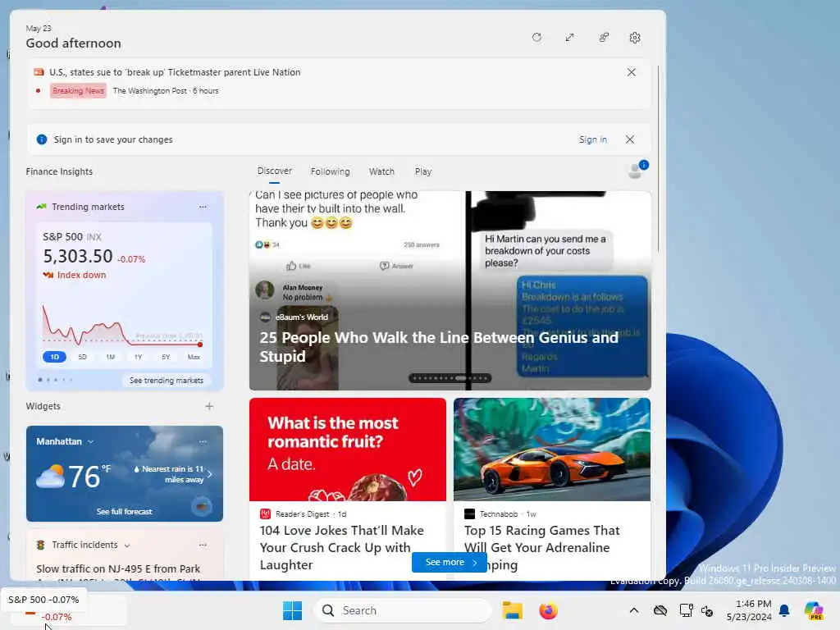Launch Firefox from the taskbar
840x630 pixels.
tap(548, 610)
